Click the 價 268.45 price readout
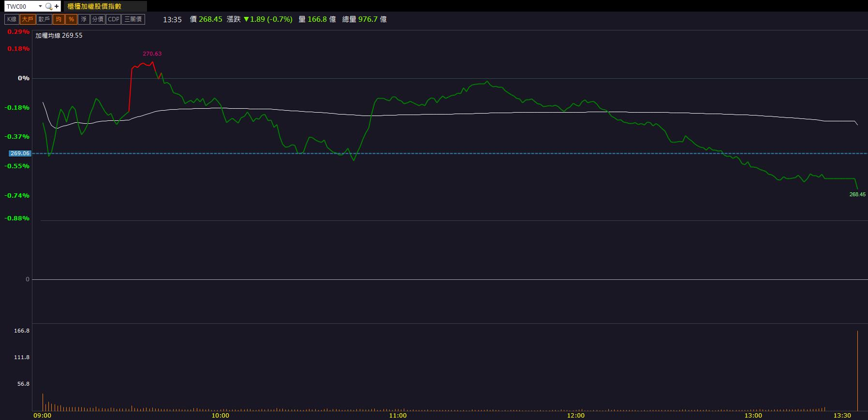 206,19
